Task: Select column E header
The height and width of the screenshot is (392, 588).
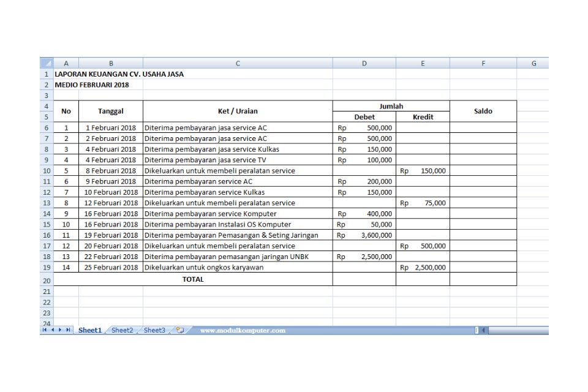Action: (423, 64)
